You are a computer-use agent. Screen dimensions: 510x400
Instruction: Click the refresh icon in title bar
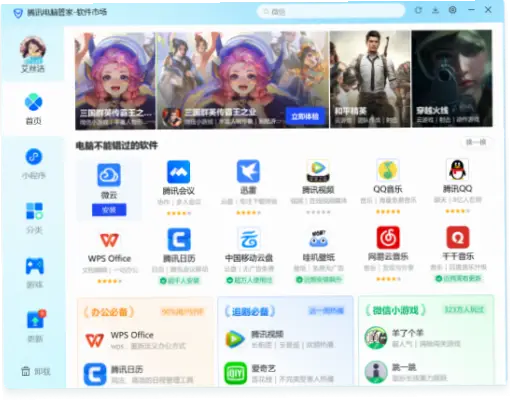pyautogui.click(x=418, y=10)
